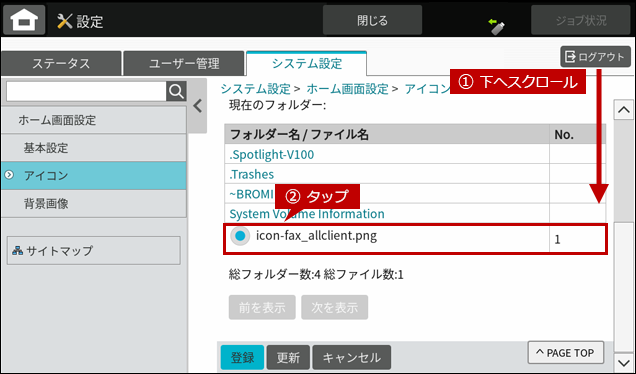The height and width of the screenshot is (374, 636).
Task: Open the ステータス tab
Action: 61,63
